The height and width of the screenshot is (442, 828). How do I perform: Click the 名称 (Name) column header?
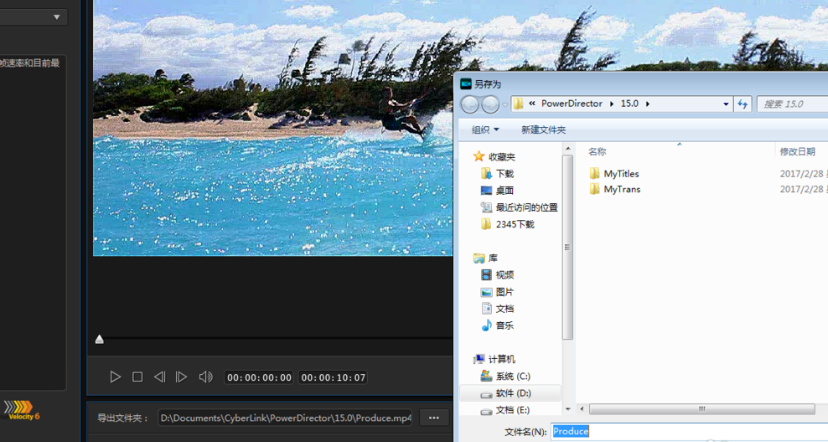(598, 152)
